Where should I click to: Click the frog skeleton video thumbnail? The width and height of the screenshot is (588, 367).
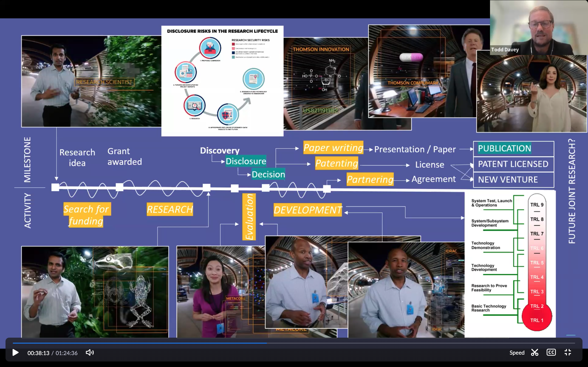95,291
